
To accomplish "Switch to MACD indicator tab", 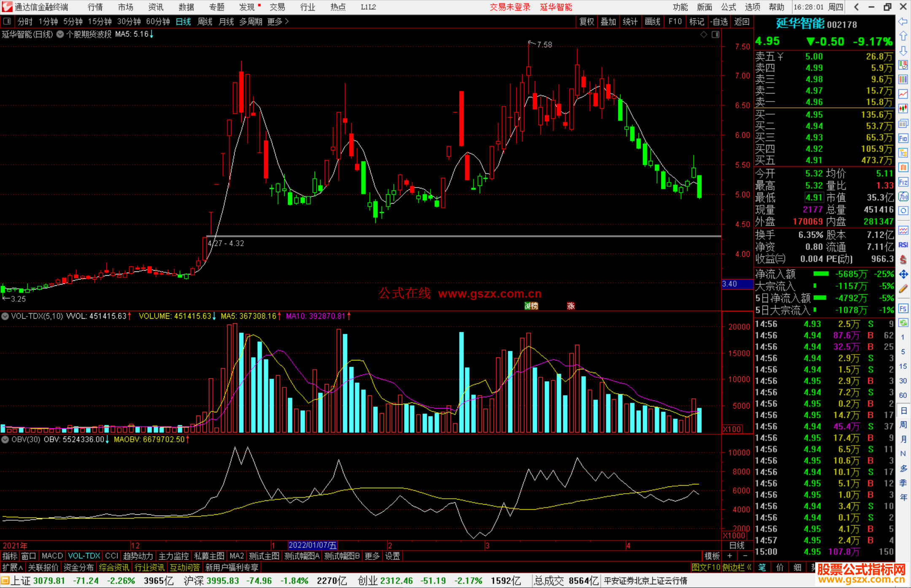I will (52, 556).
